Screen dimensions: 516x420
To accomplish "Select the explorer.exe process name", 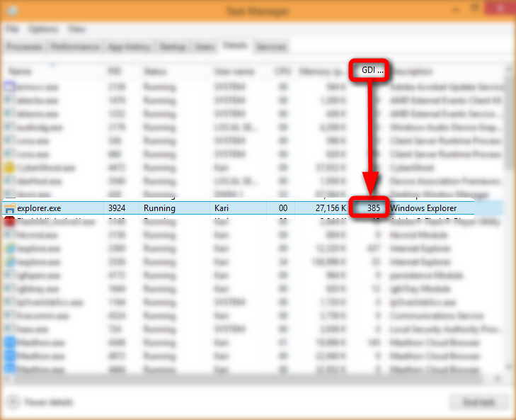I will coord(39,208).
